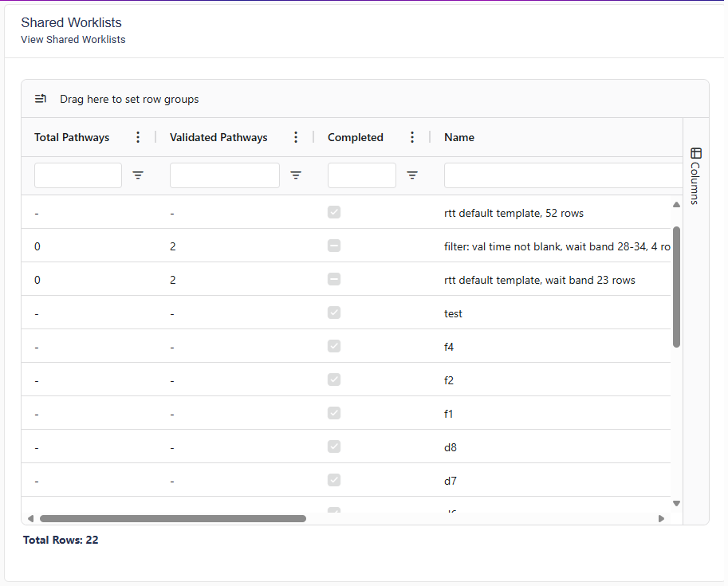Click the Name filter text box
The height and width of the screenshot is (586, 728).
click(x=558, y=175)
